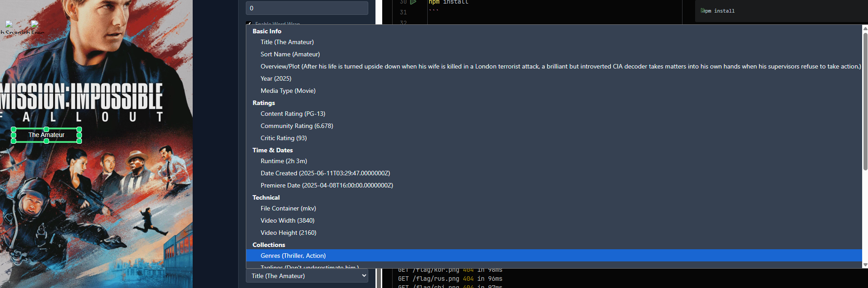This screenshot has width=868, height=288.
Task: Click the GET /flag/rus.png 404 log line
Action: [450, 279]
